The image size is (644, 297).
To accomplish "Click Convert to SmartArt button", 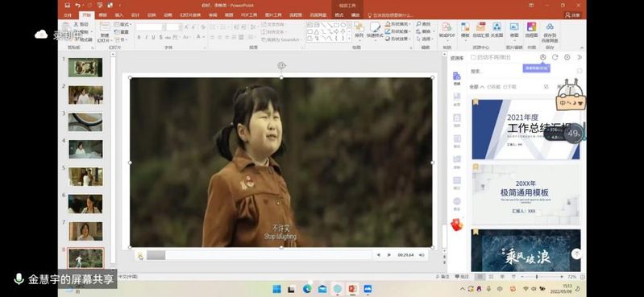I will (281, 39).
